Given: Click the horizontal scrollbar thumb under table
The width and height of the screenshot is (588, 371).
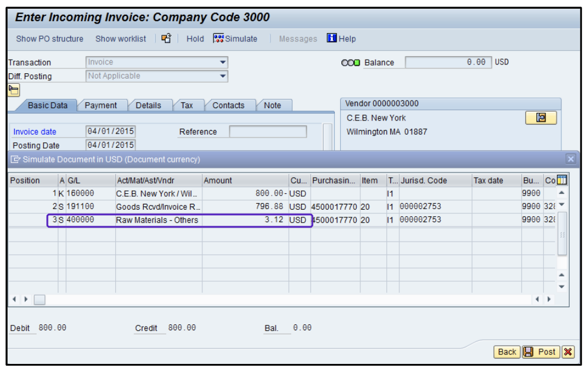Looking at the screenshot, I should pos(40,300).
